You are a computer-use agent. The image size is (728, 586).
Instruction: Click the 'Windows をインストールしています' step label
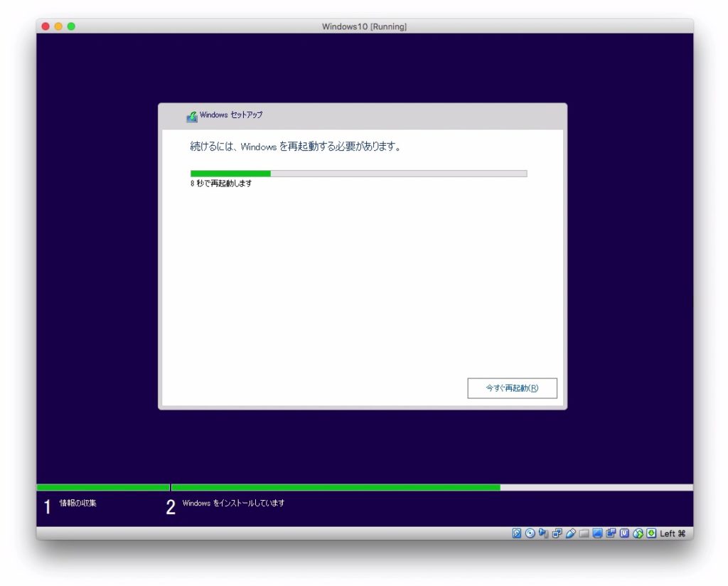(x=233, y=503)
